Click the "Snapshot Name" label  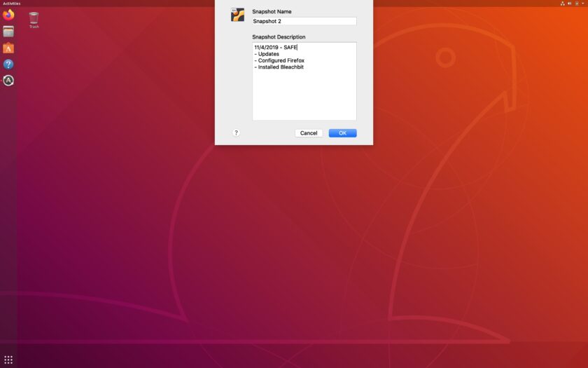click(x=272, y=12)
